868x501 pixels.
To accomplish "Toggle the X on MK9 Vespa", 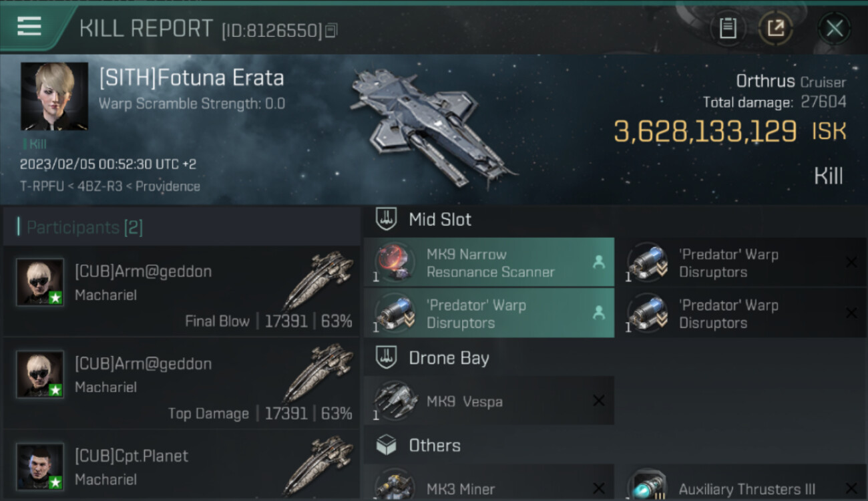I will pyautogui.click(x=599, y=401).
